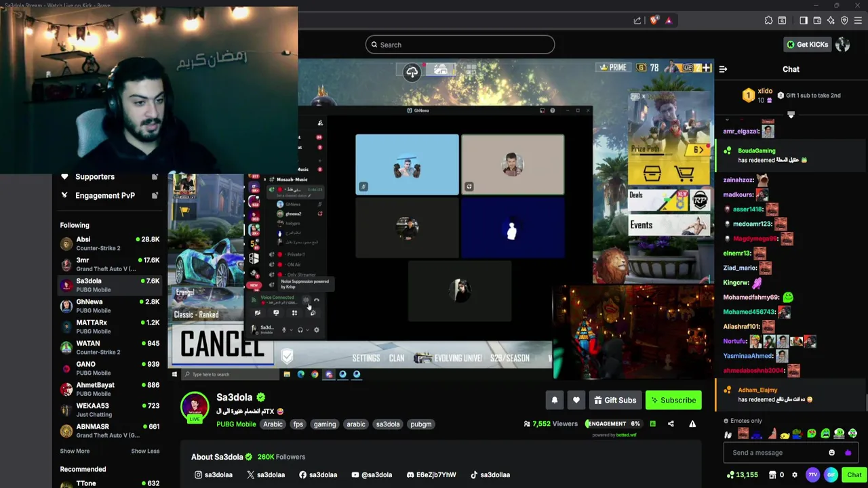
Task: Open chat settings gear icon
Action: point(795,475)
